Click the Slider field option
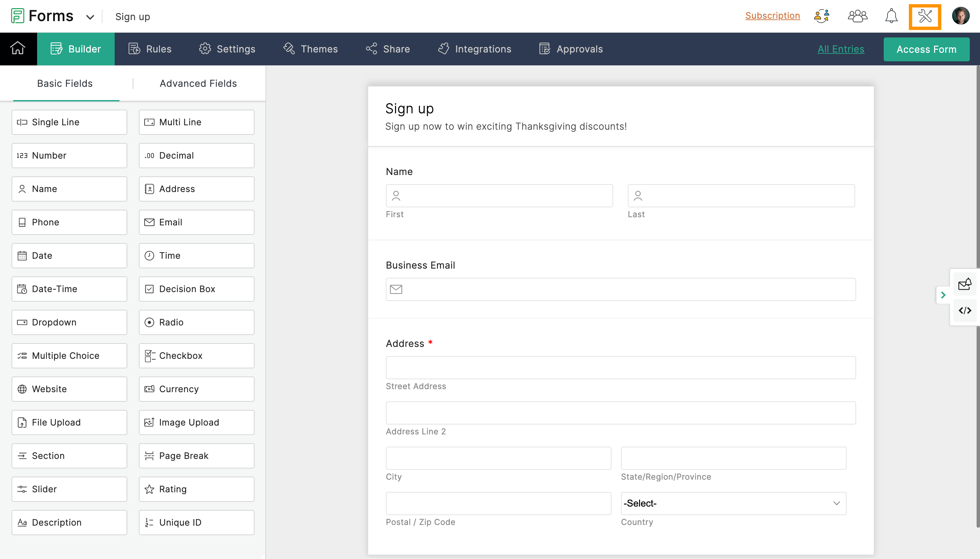 (69, 489)
